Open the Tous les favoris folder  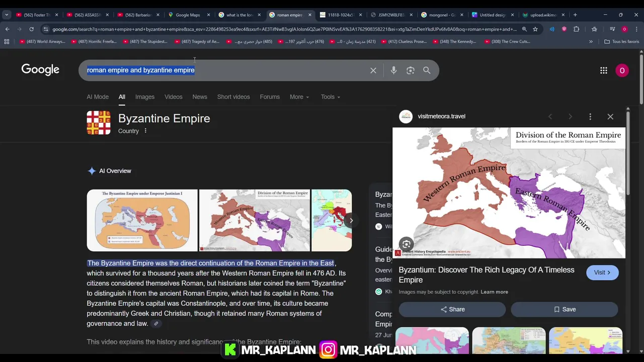tap(622, 42)
